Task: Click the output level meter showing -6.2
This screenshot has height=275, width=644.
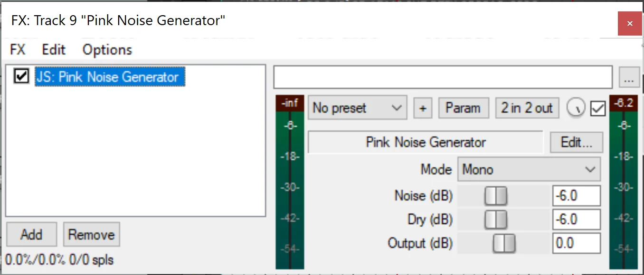Action: click(x=623, y=185)
